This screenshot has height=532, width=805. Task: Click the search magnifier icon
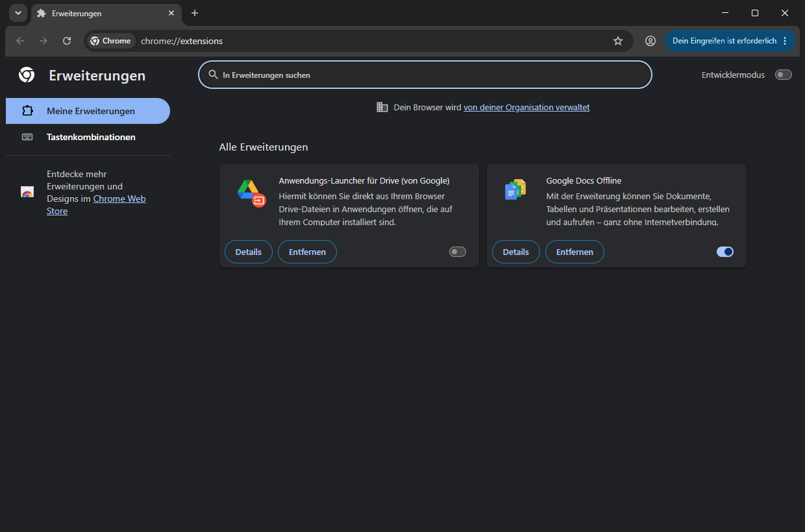pos(213,75)
